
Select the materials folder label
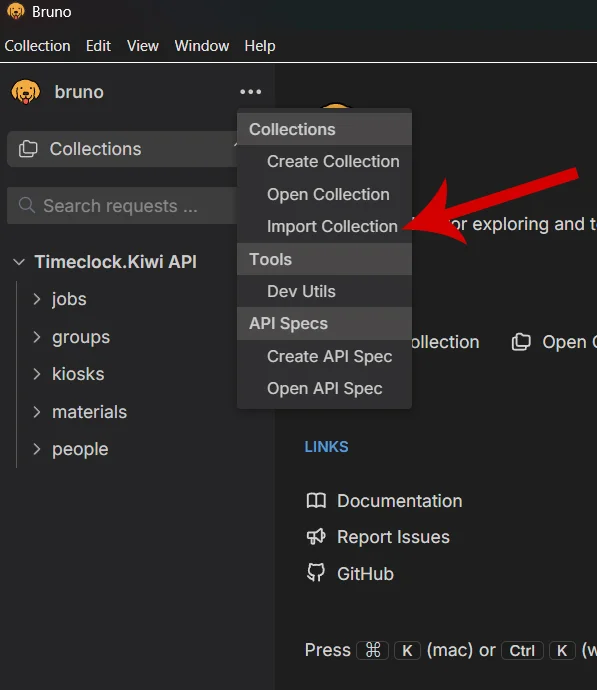89,412
